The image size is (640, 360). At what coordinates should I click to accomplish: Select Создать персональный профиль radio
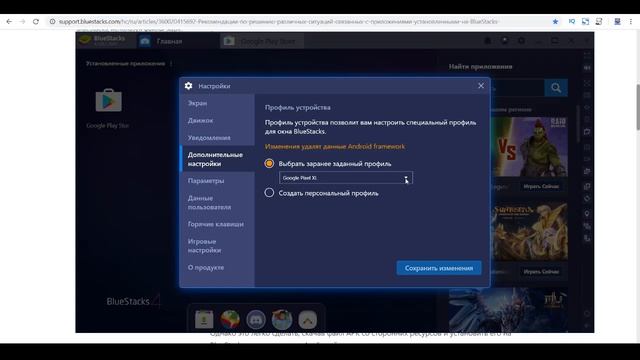[269, 193]
